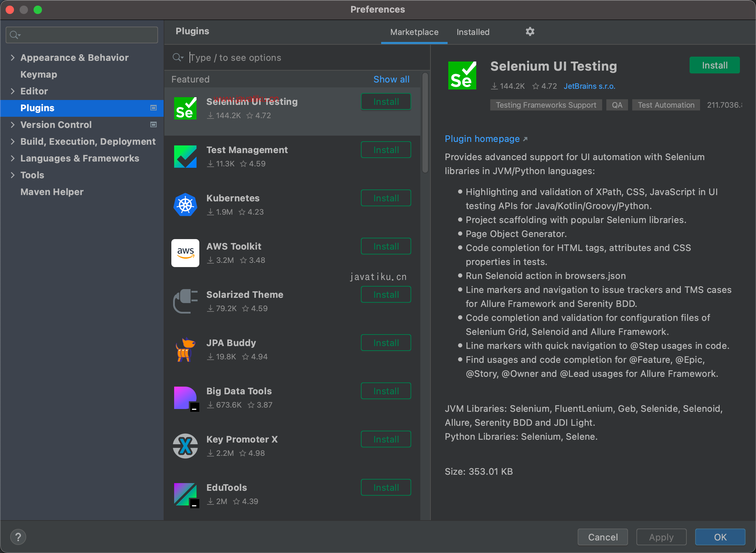Expand the Editor settings node
This screenshot has width=756, height=553.
click(x=13, y=91)
